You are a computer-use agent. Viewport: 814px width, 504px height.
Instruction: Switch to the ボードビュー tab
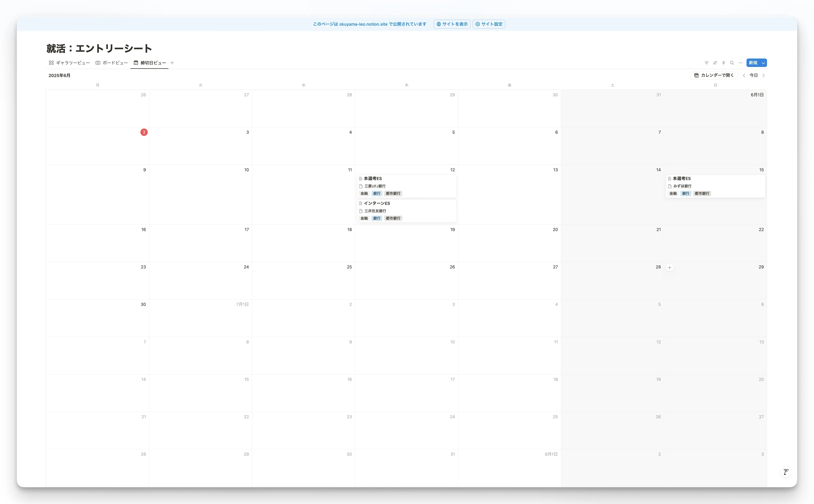pyautogui.click(x=115, y=63)
